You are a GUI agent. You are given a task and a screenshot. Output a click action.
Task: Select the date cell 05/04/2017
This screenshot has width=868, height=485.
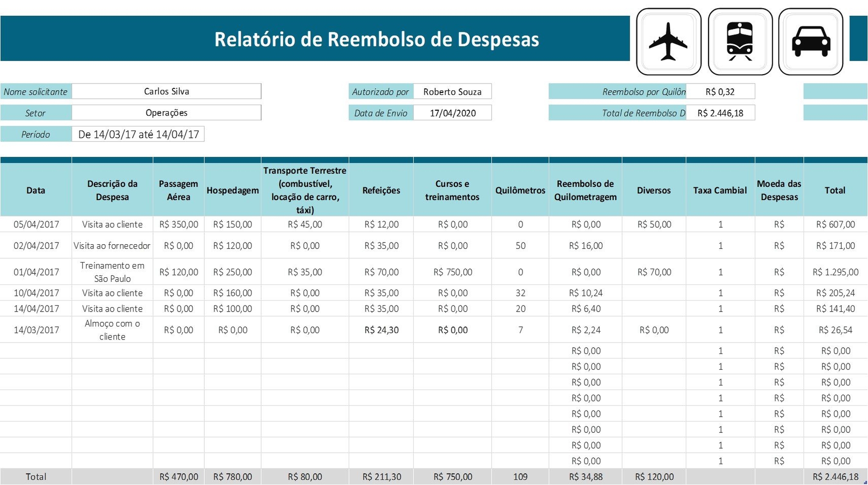pyautogui.click(x=36, y=224)
